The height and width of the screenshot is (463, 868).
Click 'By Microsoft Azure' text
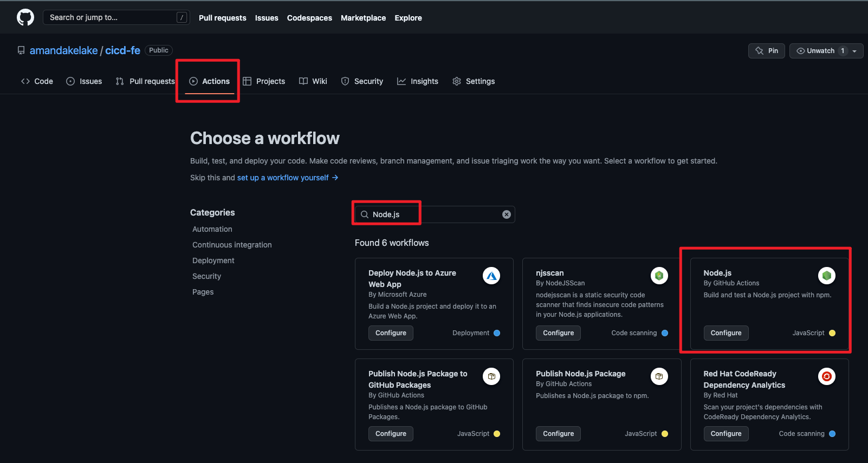tap(398, 295)
